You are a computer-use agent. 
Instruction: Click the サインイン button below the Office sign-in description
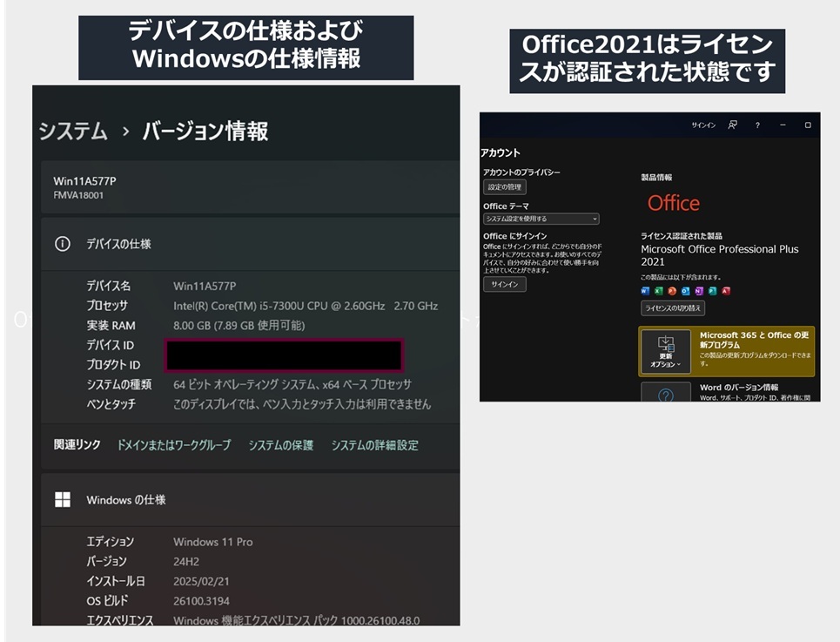click(x=505, y=284)
